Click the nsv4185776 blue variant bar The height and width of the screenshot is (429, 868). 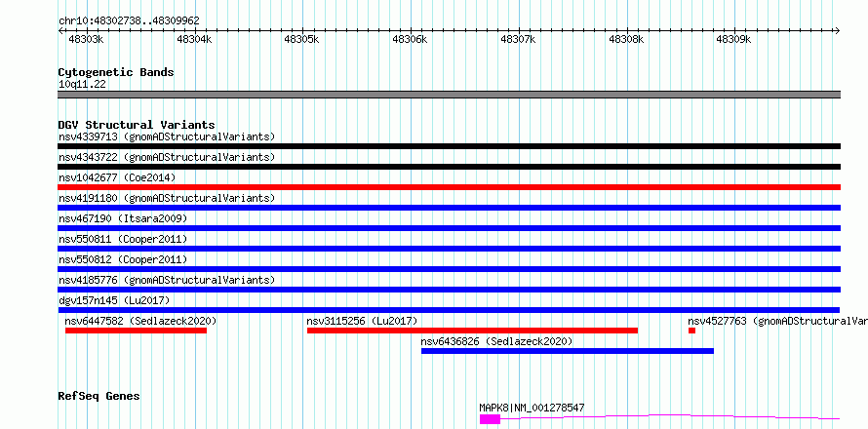click(x=449, y=290)
